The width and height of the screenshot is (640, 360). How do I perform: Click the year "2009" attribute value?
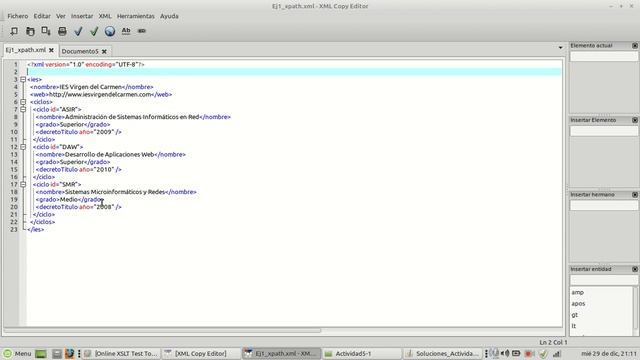(104, 132)
